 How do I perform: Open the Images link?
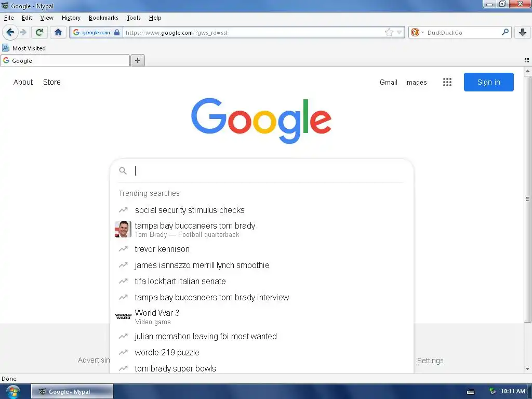point(416,83)
